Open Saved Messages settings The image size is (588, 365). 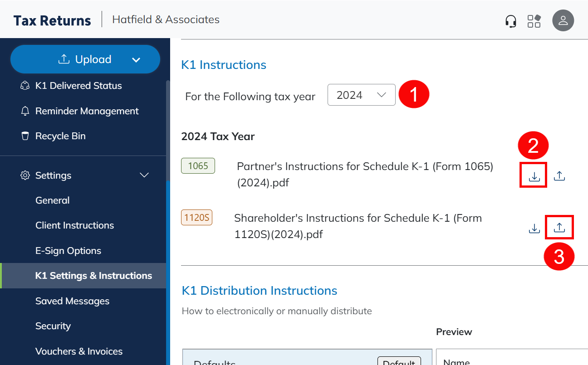[x=72, y=301]
